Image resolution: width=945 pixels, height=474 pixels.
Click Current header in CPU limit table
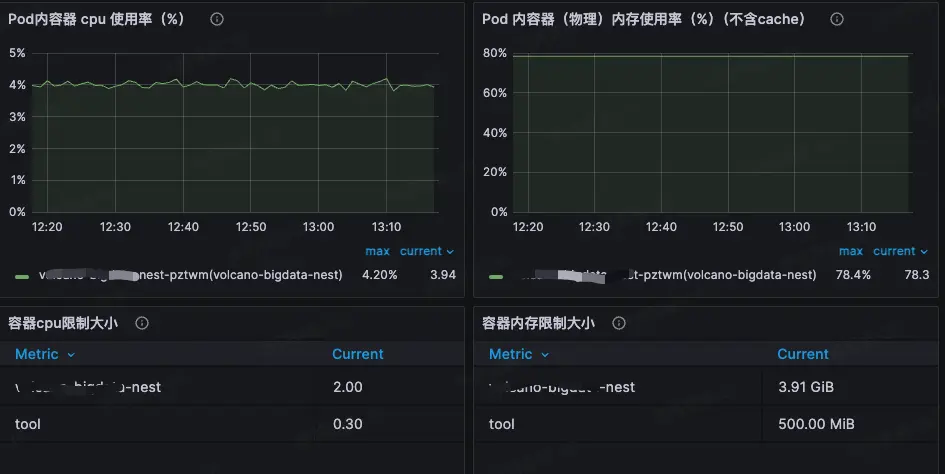[x=357, y=354]
